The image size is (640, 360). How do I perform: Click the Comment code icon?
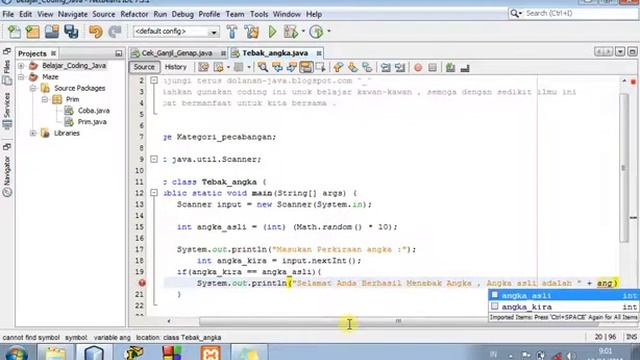(x=450, y=67)
